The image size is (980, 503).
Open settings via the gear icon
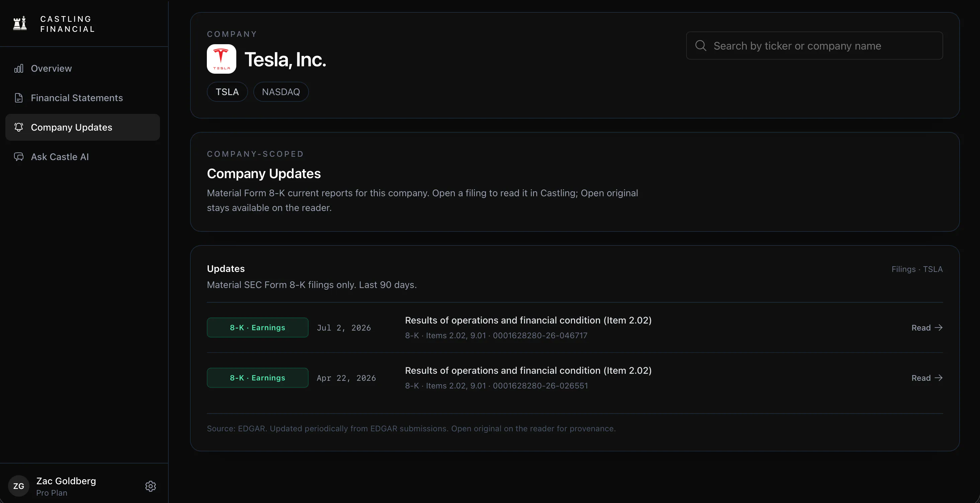[x=151, y=486]
